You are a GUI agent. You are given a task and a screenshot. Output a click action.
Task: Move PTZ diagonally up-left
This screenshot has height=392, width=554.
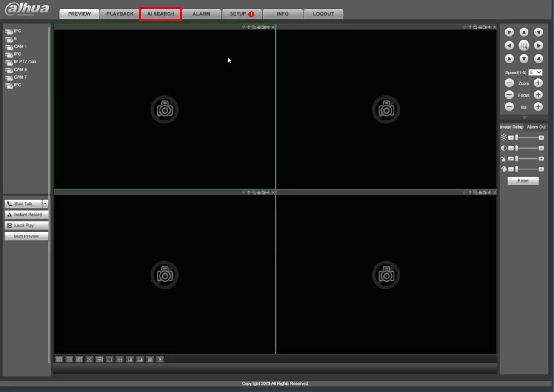[x=509, y=32]
